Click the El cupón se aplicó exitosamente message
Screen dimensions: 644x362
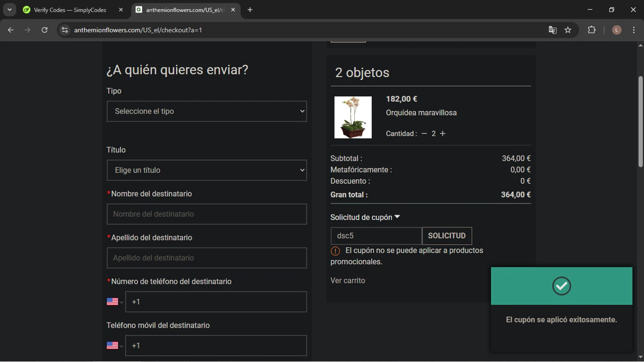point(562,320)
